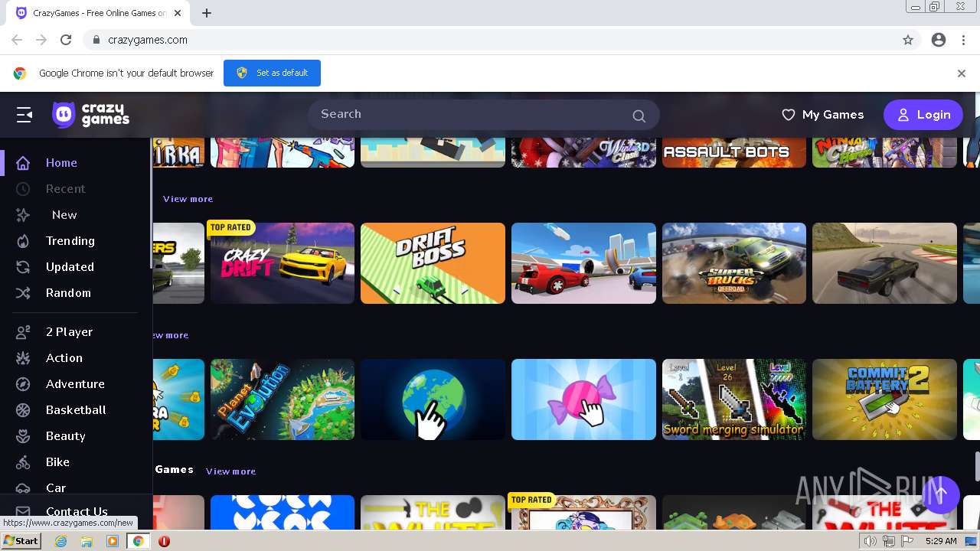The image size is (980, 551).
Task: Click the Windows Start button
Action: (x=21, y=541)
